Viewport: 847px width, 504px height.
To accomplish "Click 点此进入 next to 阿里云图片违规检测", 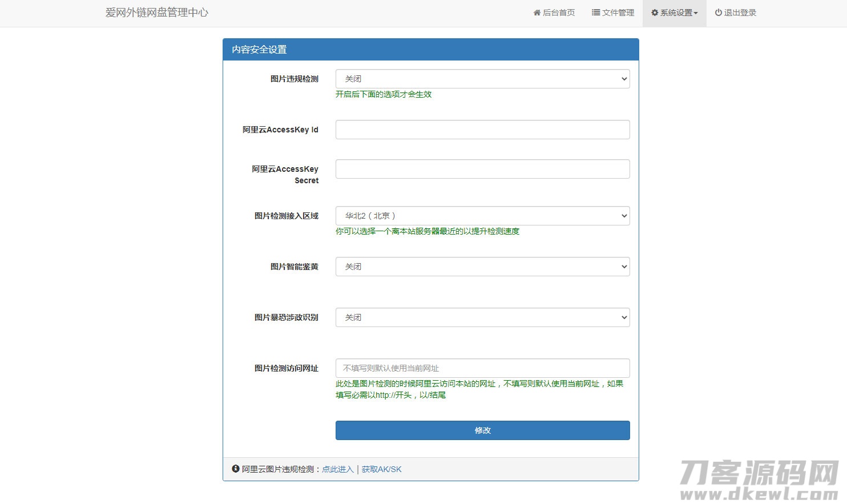I will 337,469.
